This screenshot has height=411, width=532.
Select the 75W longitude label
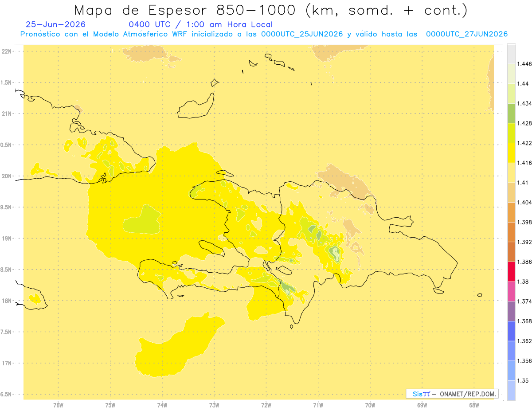pyautogui.click(x=110, y=405)
